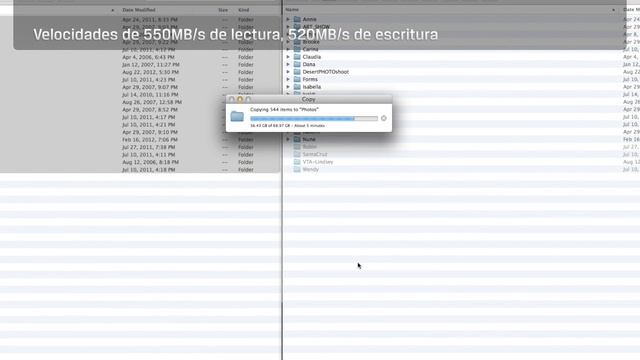Screen dimensions: 640x360
Task: Sort left window by Date Modified
Action: (139, 10)
